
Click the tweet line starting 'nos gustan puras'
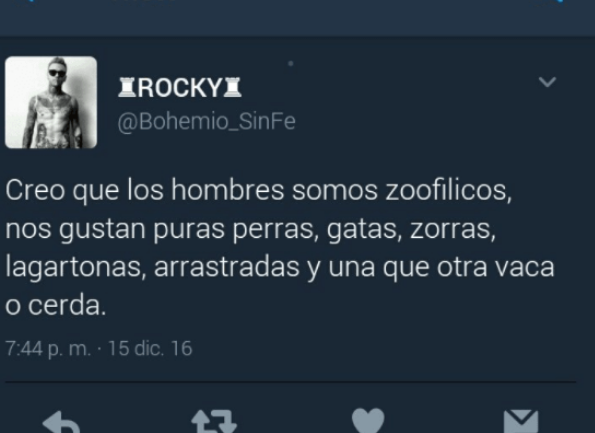pyautogui.click(x=250, y=230)
